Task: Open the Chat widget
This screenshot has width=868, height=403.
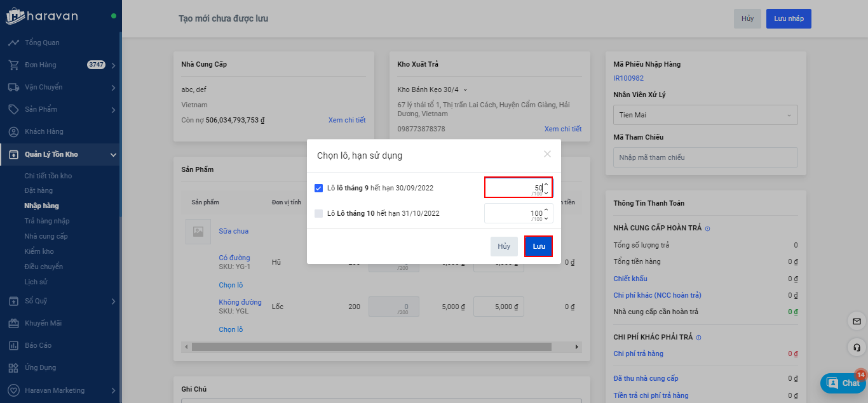Action: tap(843, 383)
